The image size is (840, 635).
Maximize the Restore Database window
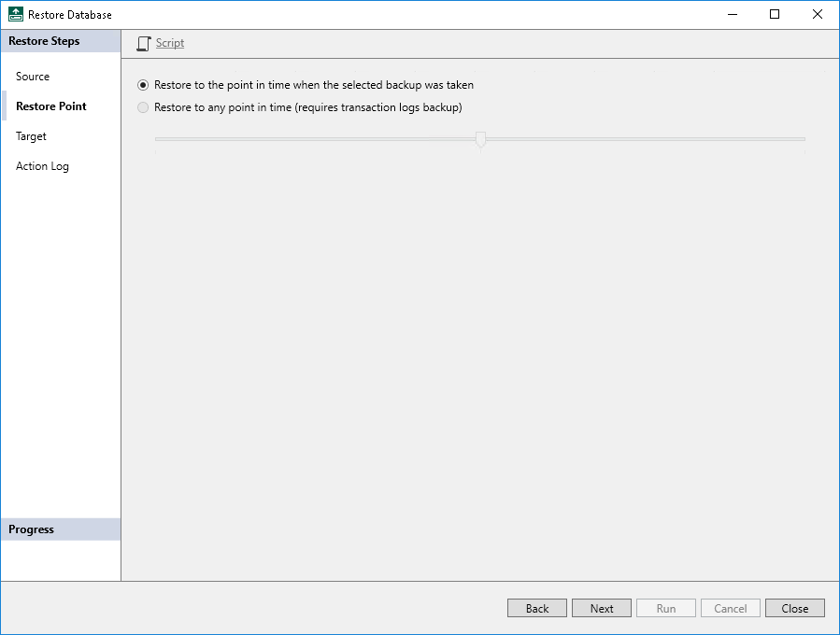775,14
